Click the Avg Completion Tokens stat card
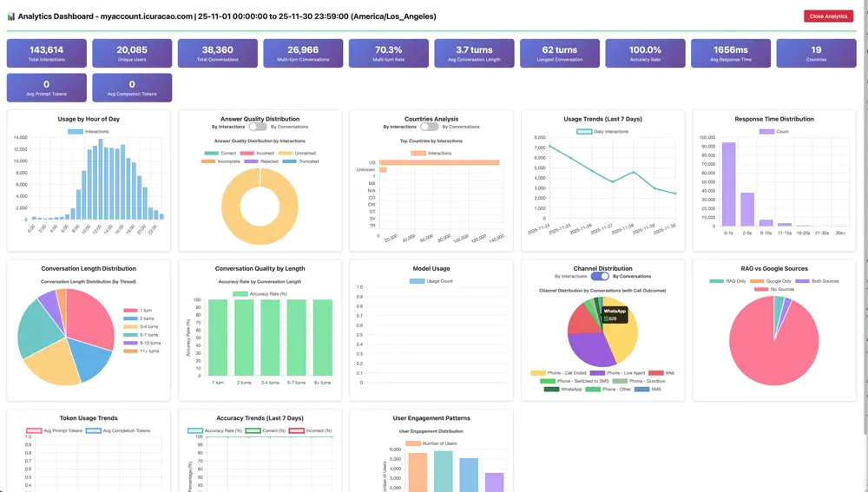Screen dimensions: 868x492 132,88
